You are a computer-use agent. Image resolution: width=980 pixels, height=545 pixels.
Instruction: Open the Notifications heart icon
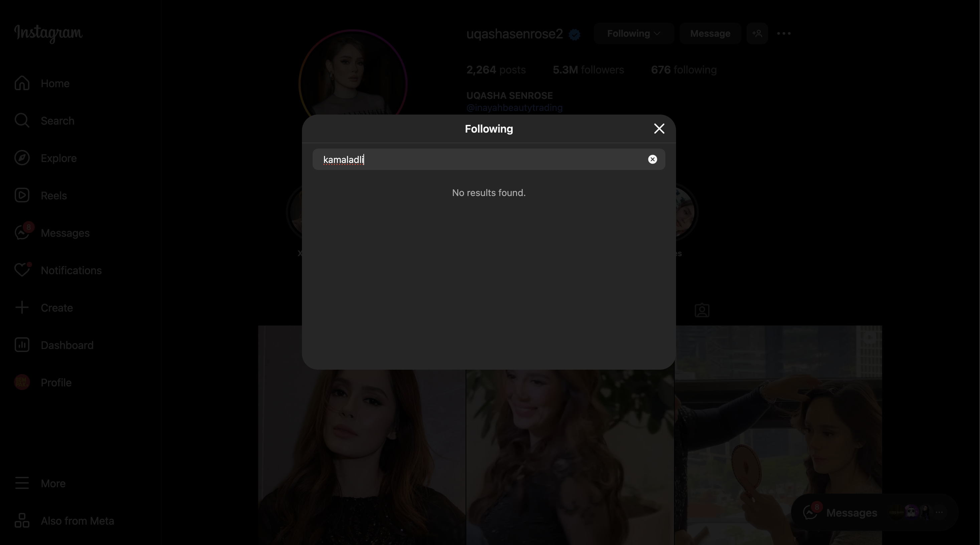click(22, 270)
